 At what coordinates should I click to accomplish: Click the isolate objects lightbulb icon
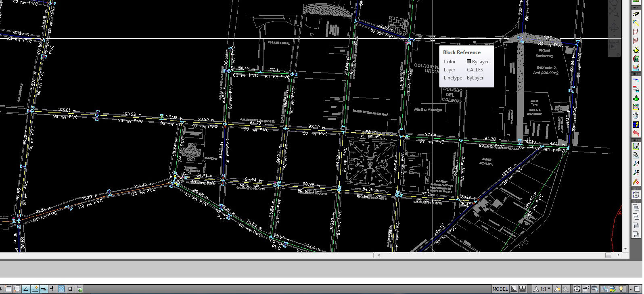622,289
